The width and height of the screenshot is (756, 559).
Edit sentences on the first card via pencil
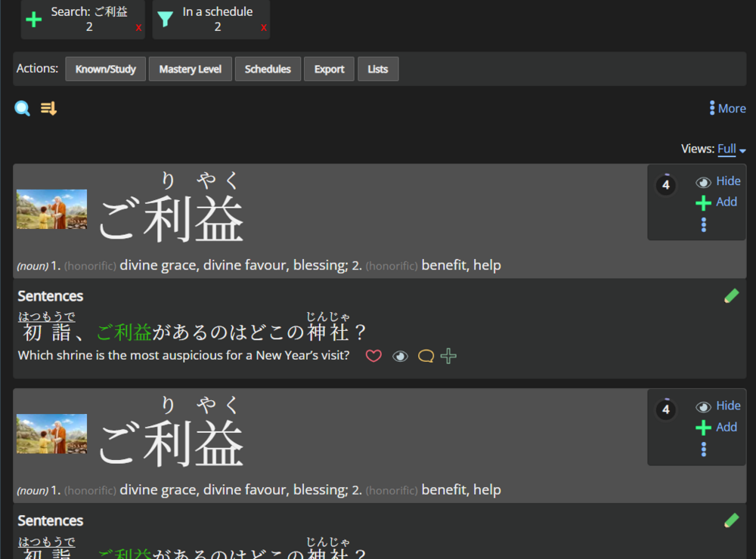click(x=731, y=295)
